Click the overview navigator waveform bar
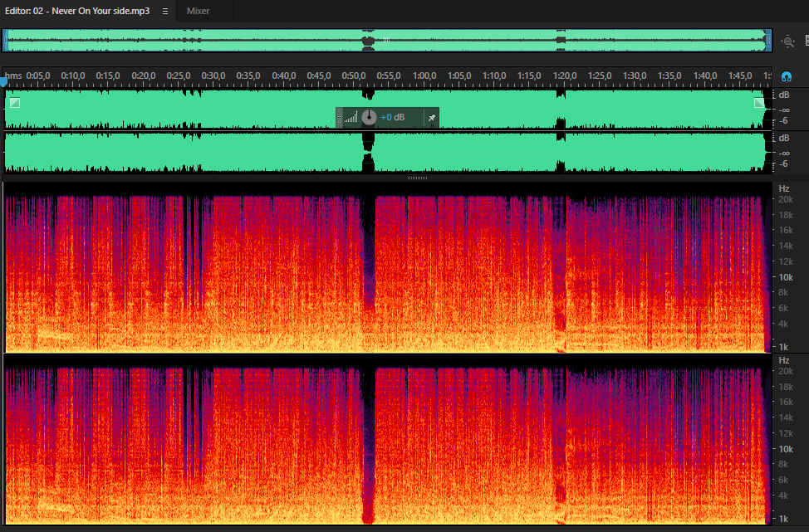 tap(387, 40)
